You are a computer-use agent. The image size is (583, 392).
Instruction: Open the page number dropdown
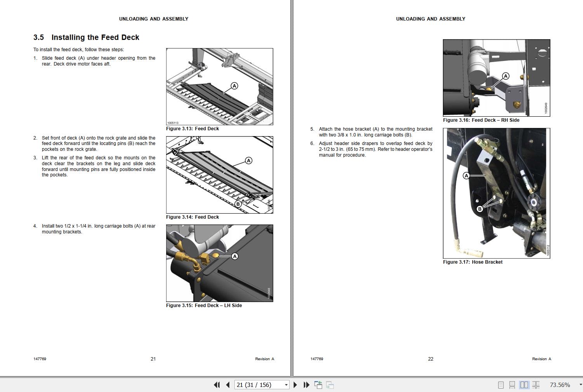pyautogui.click(x=286, y=385)
